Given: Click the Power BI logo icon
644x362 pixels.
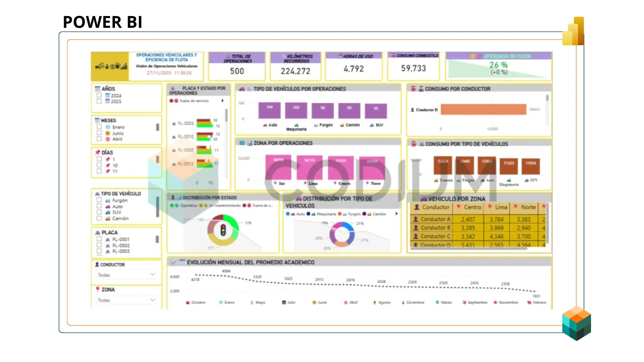Looking at the screenshot, I should click(x=574, y=31).
